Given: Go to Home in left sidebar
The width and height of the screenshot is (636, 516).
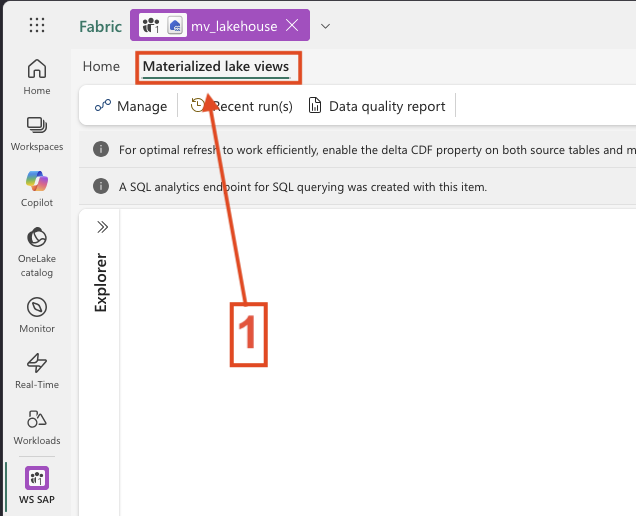Looking at the screenshot, I should point(37,77).
